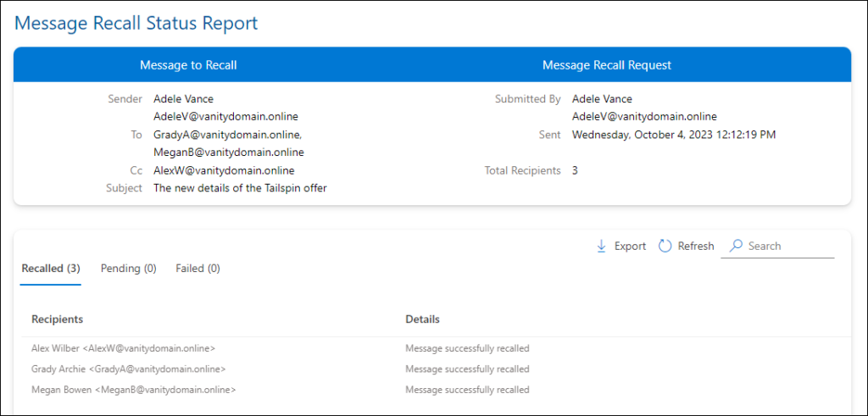Click the sent date Wednesday, October 4, 2023

click(674, 134)
